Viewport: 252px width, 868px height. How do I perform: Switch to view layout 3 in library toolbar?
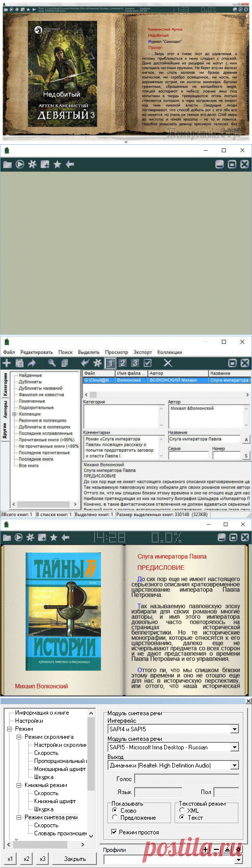click(x=135, y=363)
